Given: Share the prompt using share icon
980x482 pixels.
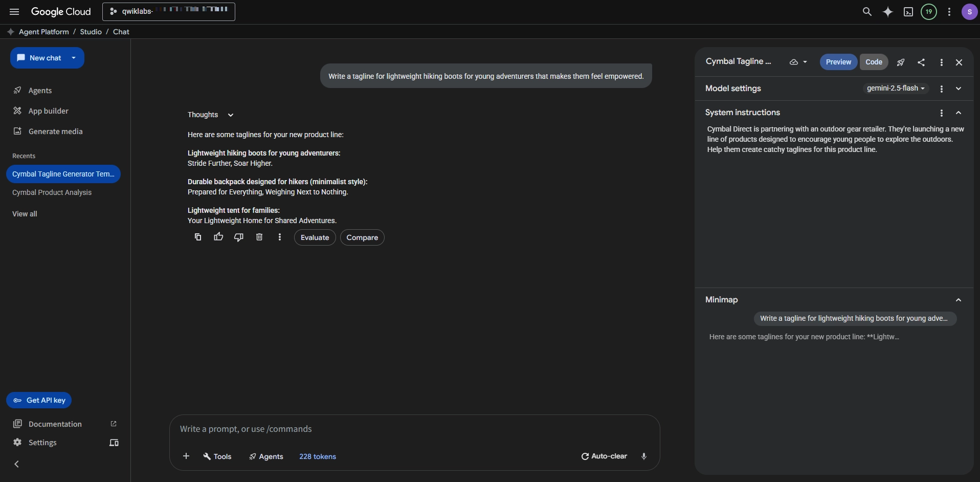Looking at the screenshot, I should click(x=921, y=62).
